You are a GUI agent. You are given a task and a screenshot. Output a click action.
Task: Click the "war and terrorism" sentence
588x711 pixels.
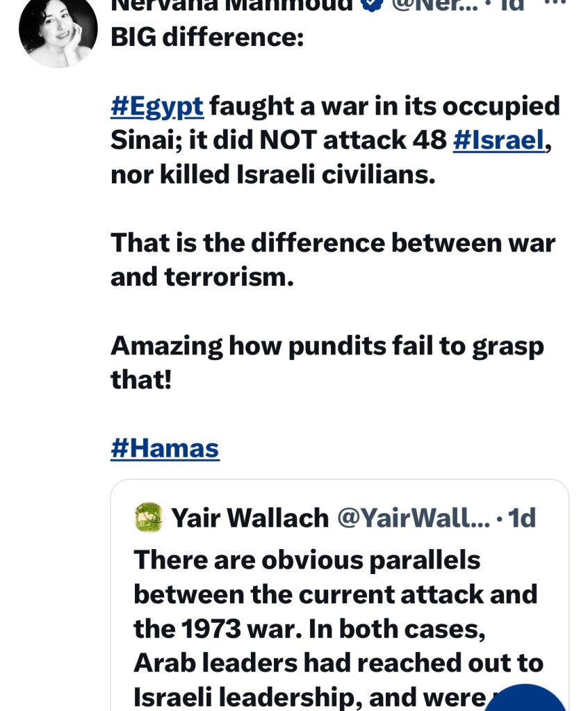[332, 260]
